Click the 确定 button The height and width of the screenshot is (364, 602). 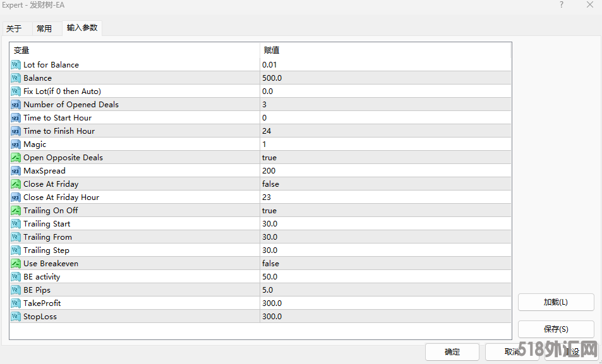click(x=452, y=352)
